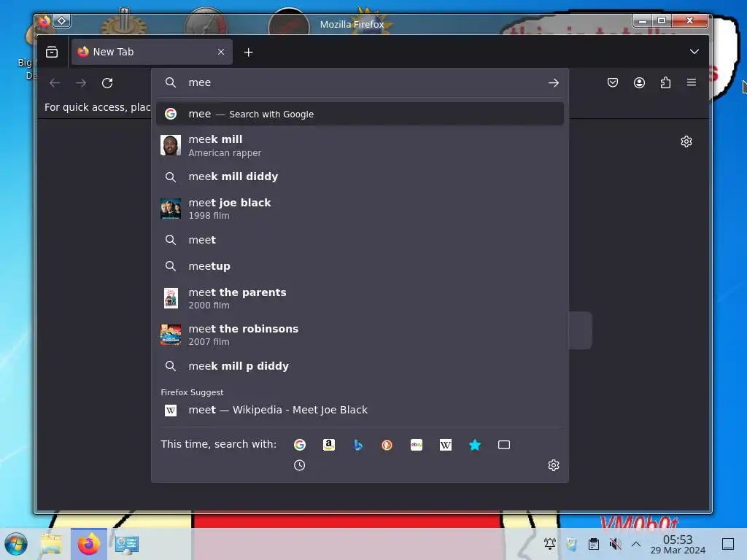Click the New Tab tab label
This screenshot has width=747, height=560.
[x=113, y=52]
